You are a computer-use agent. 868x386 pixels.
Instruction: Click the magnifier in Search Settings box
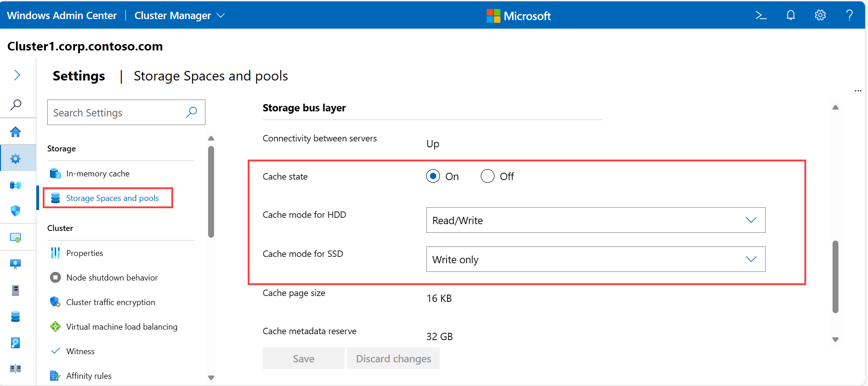[x=191, y=112]
